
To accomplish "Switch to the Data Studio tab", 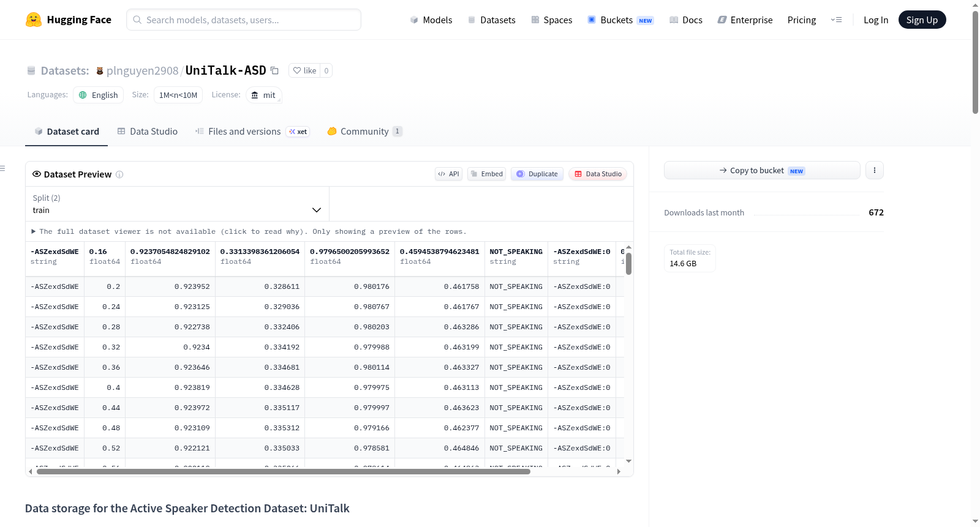I will [148, 131].
